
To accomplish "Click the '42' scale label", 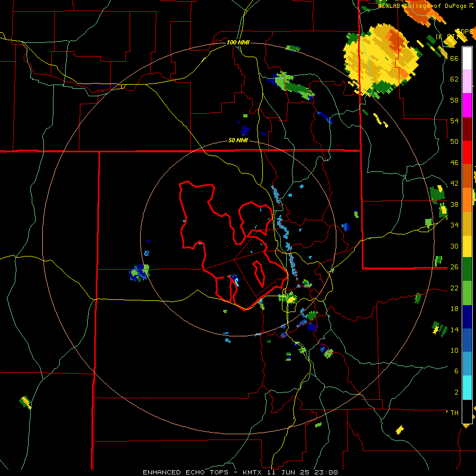I will coord(454,184).
